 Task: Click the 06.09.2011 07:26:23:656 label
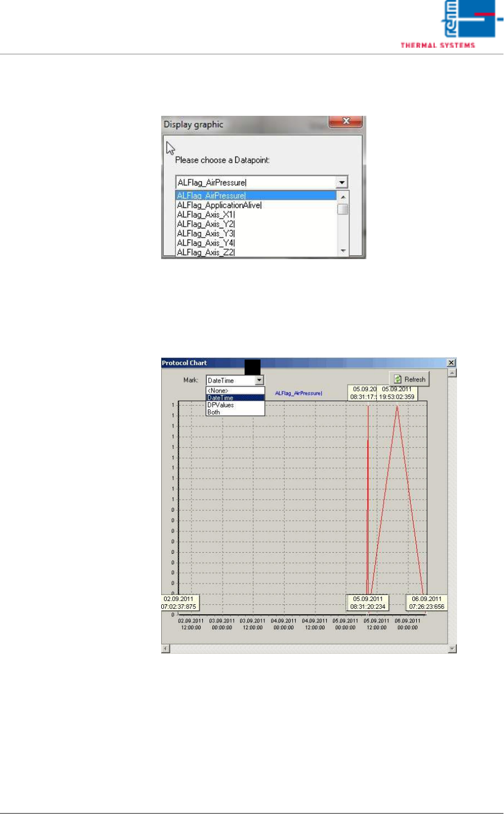(426, 603)
